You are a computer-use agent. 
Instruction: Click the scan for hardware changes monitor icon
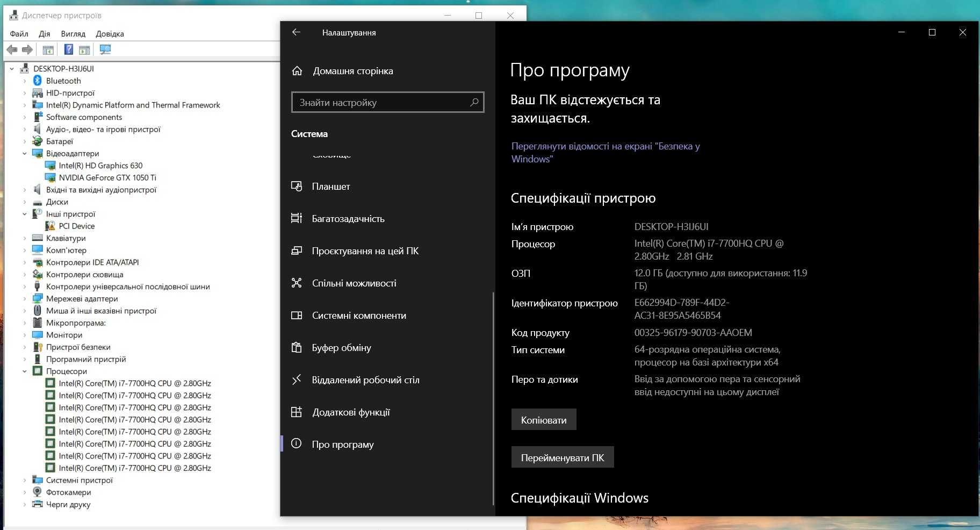click(105, 49)
